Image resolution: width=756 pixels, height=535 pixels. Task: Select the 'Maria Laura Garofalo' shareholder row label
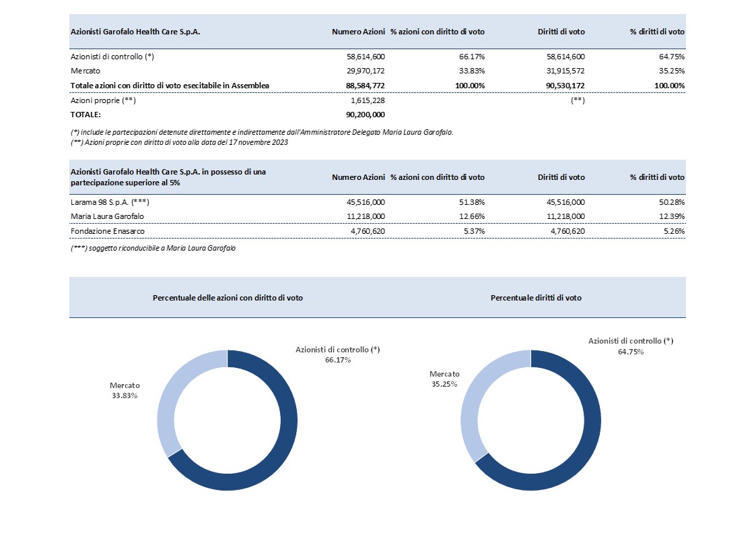pos(107,216)
